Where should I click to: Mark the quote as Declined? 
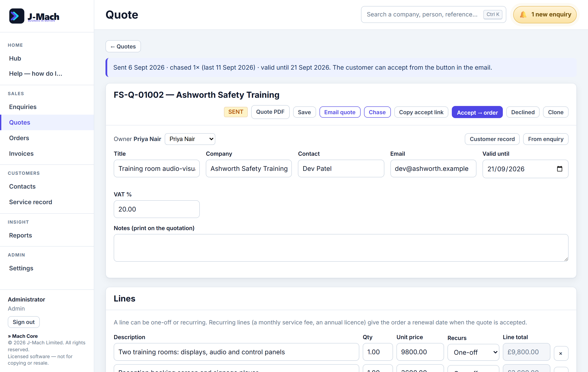tap(523, 112)
